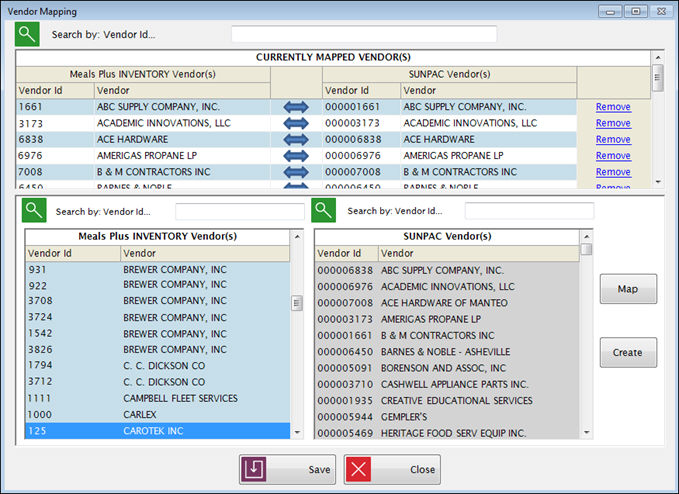This screenshot has height=494, width=679.
Task: Select CAMPBELL FLEET SERVICES row
Action: point(158,398)
